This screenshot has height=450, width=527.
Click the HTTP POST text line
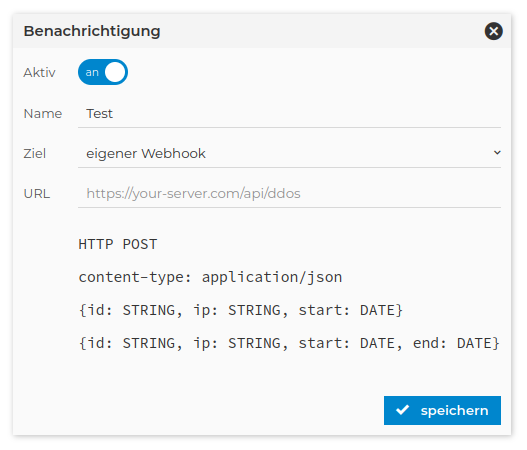click(118, 244)
